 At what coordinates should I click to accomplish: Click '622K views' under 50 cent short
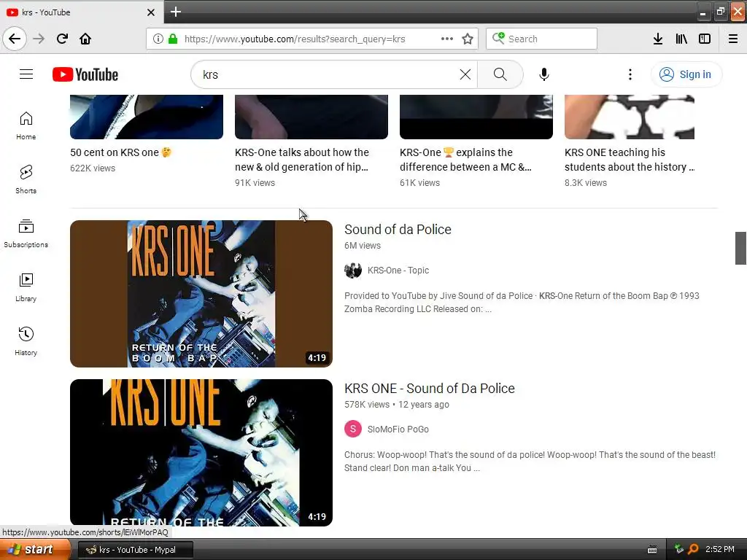(x=93, y=168)
